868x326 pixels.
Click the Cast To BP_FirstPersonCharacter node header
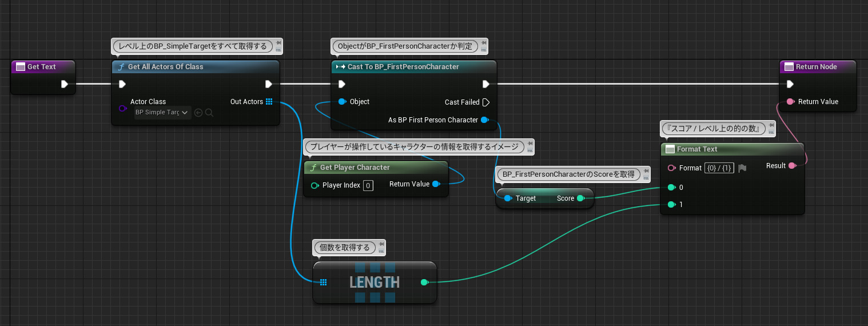pyautogui.click(x=403, y=67)
